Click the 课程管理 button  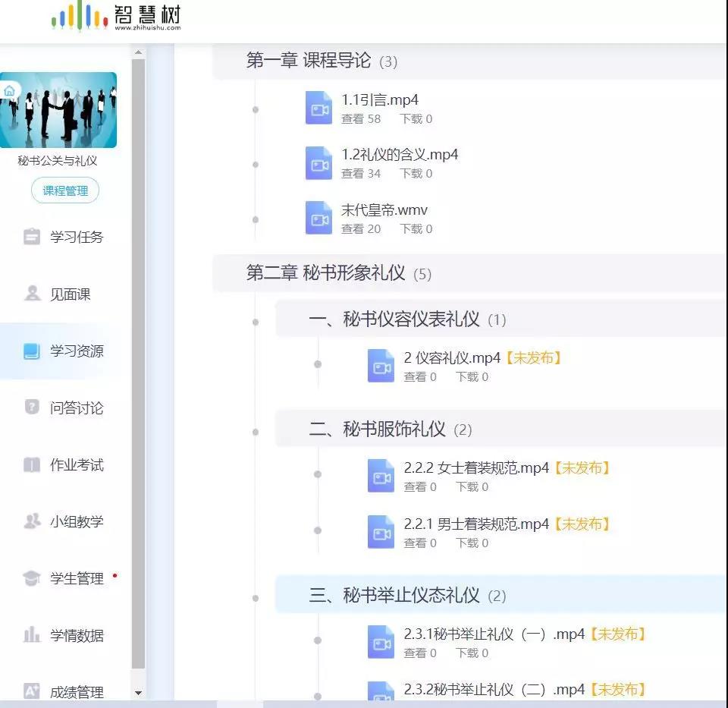coord(65,190)
